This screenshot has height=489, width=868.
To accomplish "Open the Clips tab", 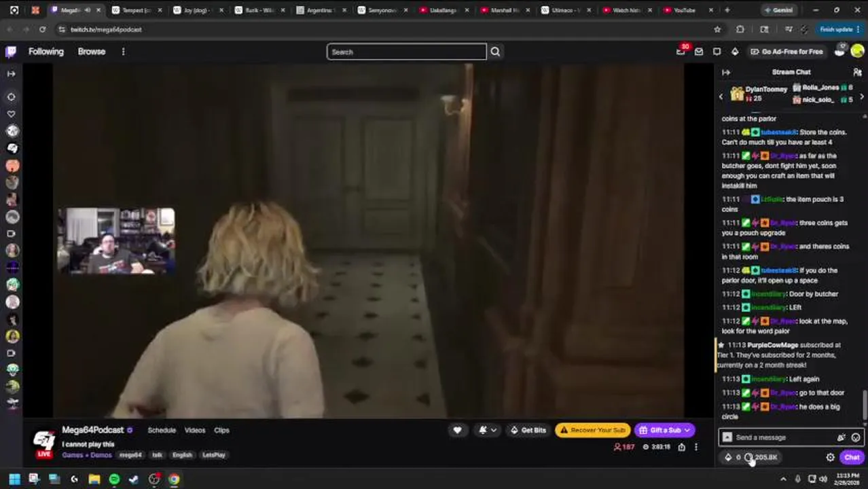I will point(221,430).
